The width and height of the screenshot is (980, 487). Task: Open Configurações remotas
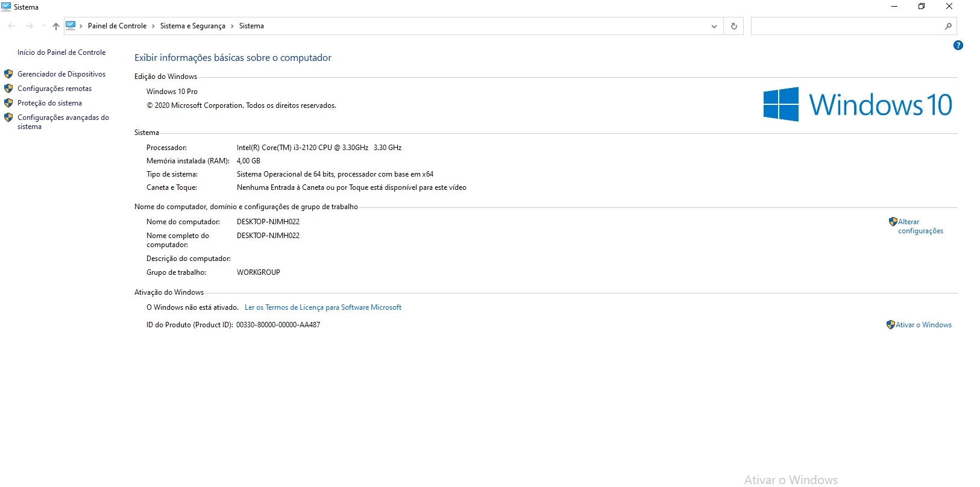[55, 89]
